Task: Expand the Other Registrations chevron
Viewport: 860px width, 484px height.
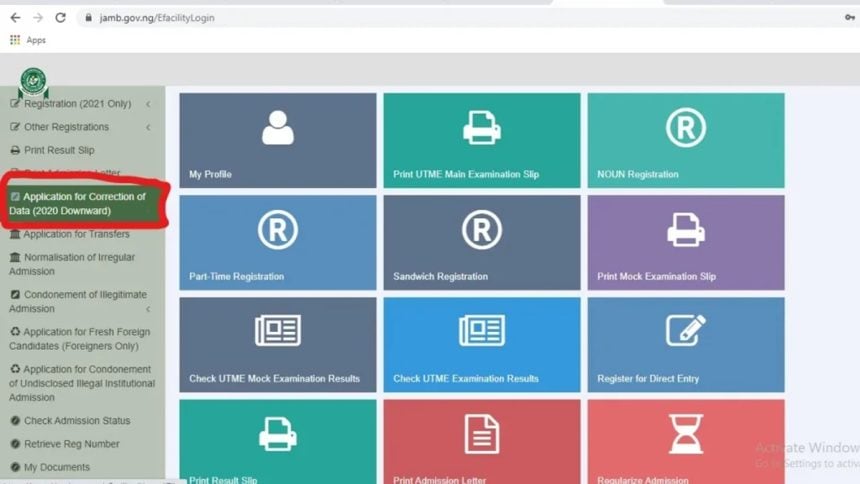Action: coord(148,127)
